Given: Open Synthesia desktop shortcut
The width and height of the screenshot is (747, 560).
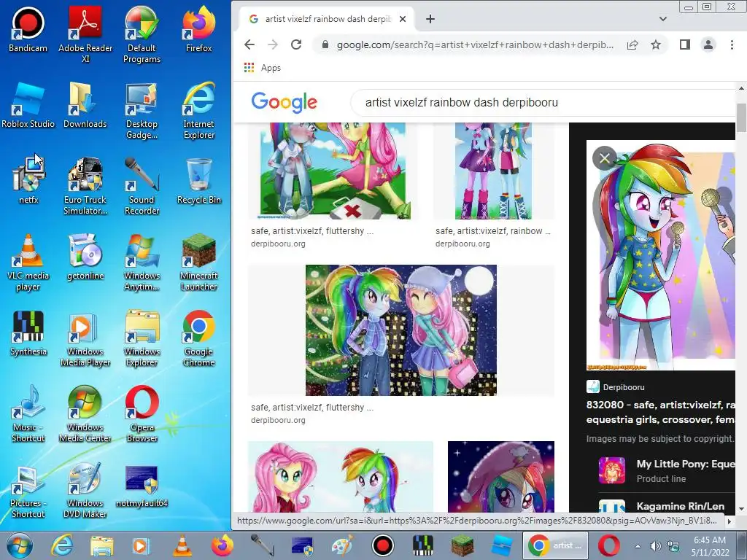Looking at the screenshot, I should [28, 332].
